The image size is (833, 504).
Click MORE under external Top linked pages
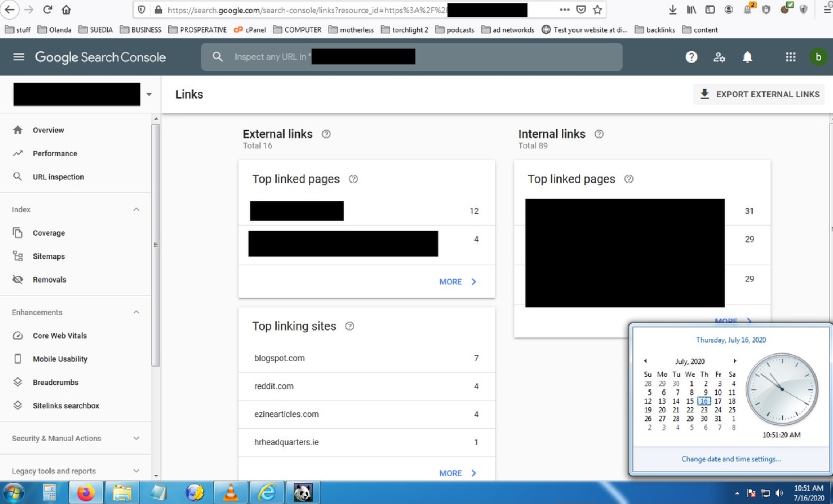[x=457, y=282]
